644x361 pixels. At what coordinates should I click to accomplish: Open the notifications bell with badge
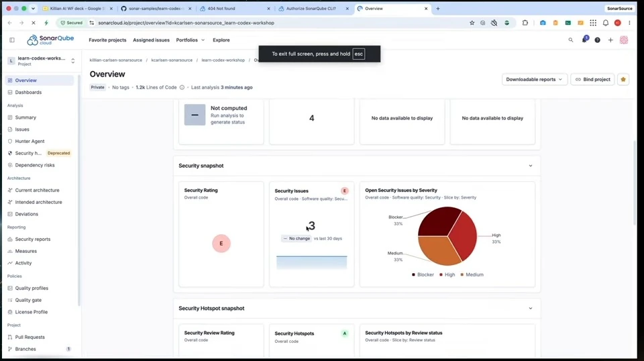tap(584, 40)
